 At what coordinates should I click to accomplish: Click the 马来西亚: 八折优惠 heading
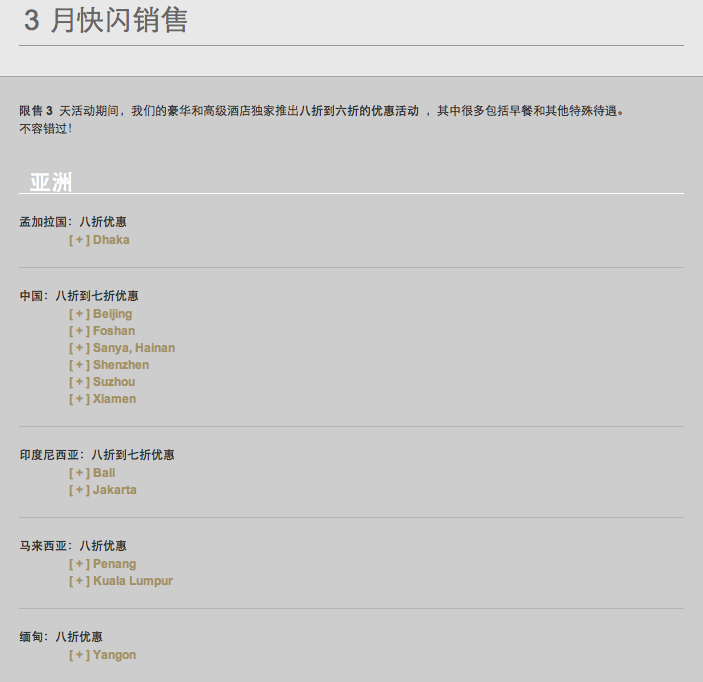tap(73, 546)
